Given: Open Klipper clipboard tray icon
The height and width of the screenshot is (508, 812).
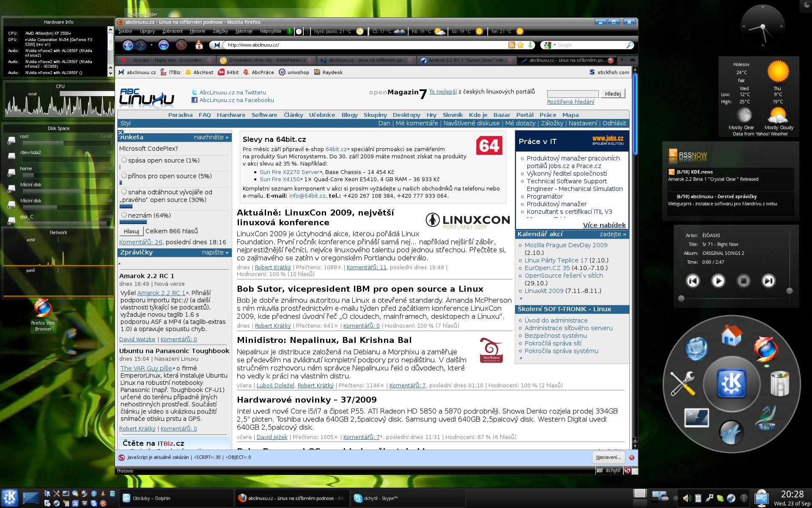Looking at the screenshot, I should pyautogui.click(x=698, y=498).
